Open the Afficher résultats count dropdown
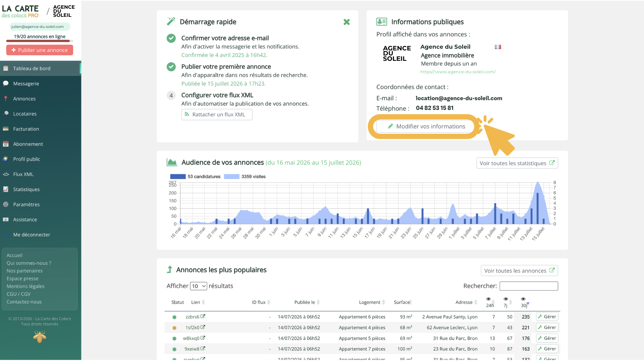The height and width of the screenshot is (361, 644). pyautogui.click(x=198, y=286)
